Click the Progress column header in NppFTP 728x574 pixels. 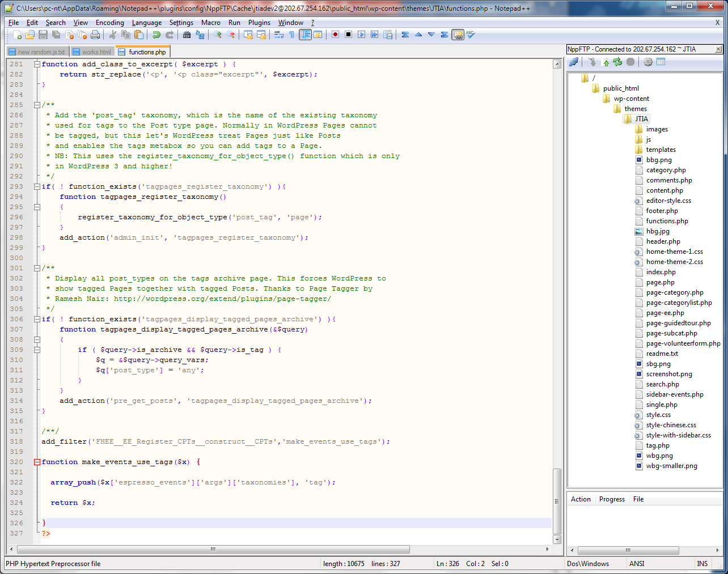pyautogui.click(x=612, y=499)
